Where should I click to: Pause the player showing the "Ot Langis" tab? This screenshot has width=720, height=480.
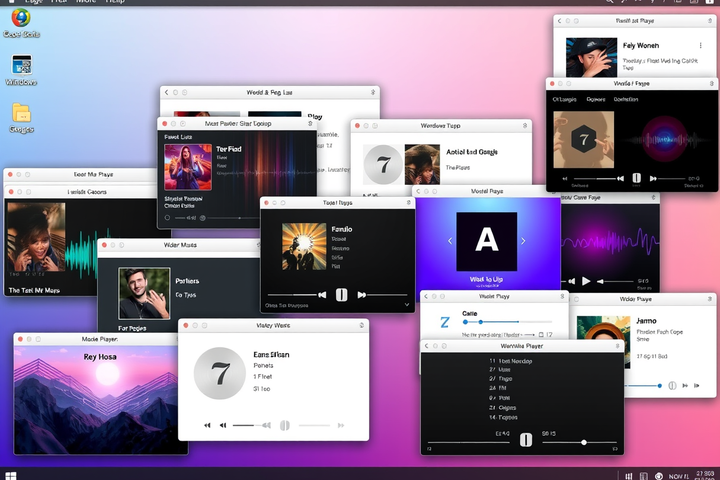636,178
